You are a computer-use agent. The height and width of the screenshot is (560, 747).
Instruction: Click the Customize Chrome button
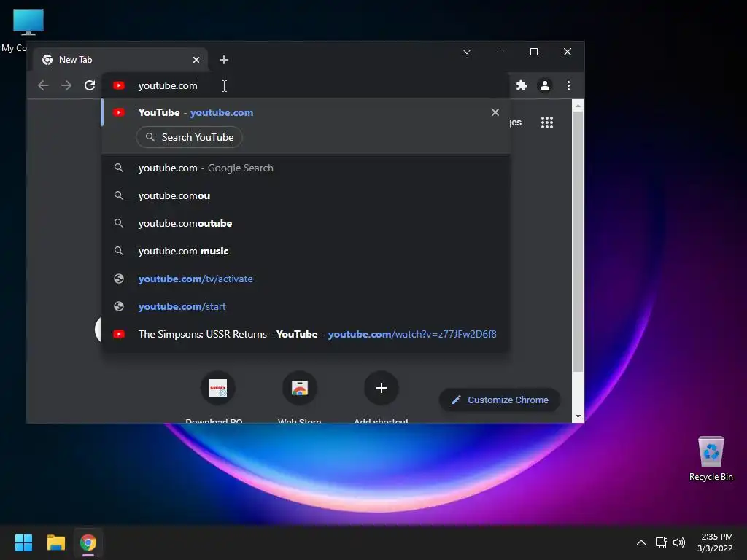coord(499,400)
